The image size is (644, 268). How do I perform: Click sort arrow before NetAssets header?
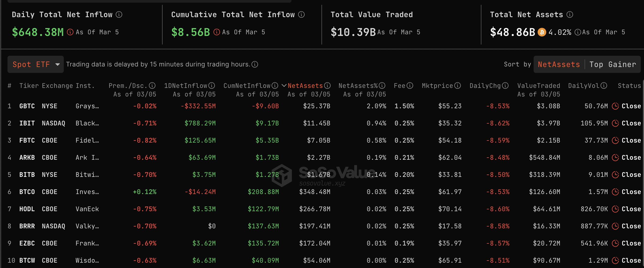click(284, 86)
